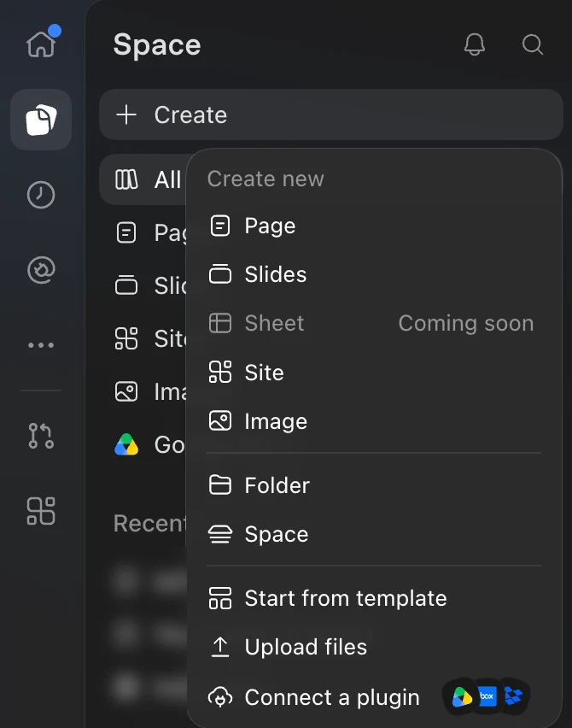This screenshot has height=728, width=572.
Task: Choose Start from template
Action: [x=374, y=598]
